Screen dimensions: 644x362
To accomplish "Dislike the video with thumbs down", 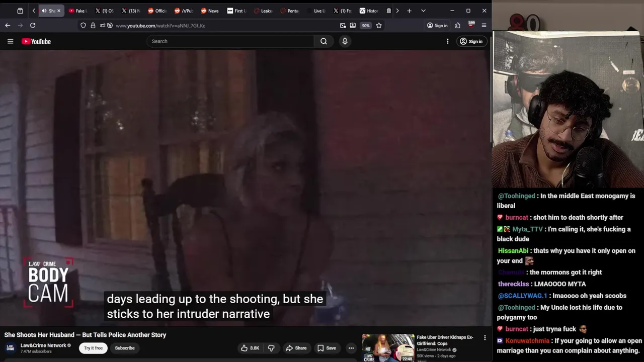I will (271, 348).
